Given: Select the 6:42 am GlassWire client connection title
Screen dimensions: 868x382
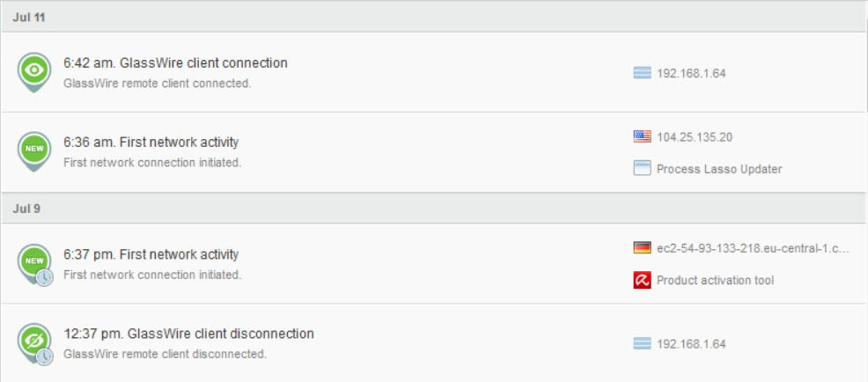Looking at the screenshot, I should pos(175,63).
